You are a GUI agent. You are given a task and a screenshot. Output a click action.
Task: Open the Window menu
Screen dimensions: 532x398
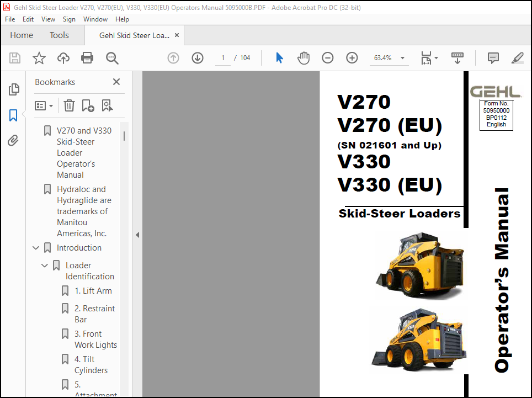pos(95,19)
